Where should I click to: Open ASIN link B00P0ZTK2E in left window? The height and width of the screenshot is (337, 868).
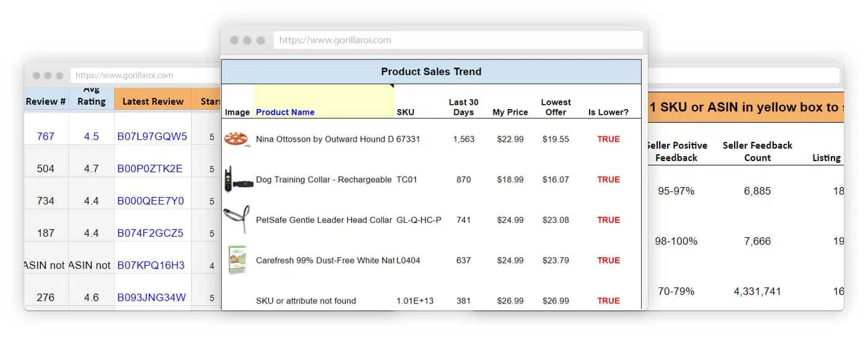150,168
